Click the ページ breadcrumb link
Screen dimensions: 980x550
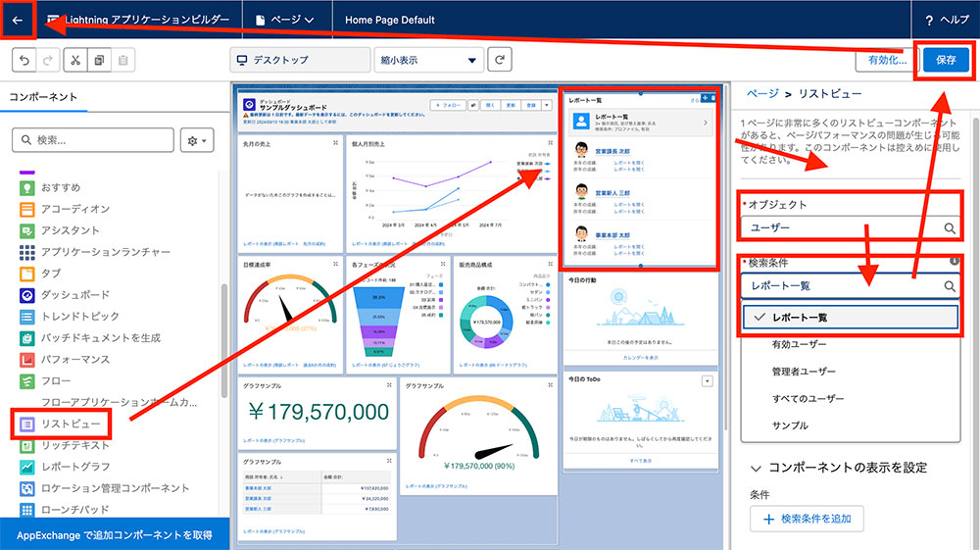pyautogui.click(x=762, y=94)
